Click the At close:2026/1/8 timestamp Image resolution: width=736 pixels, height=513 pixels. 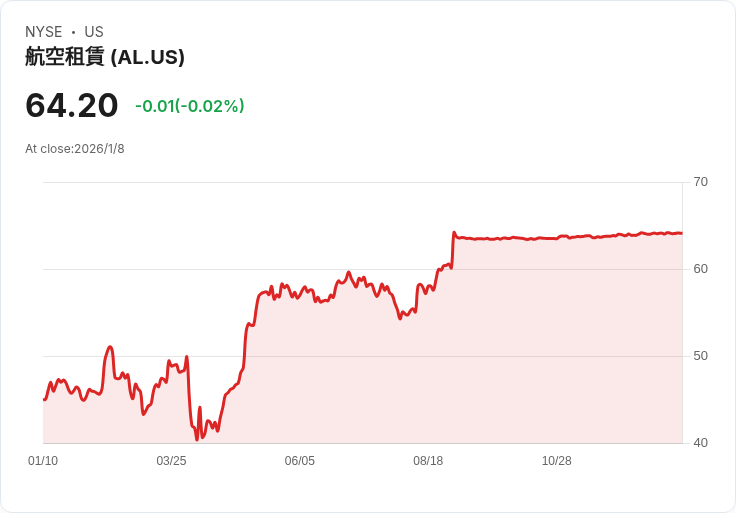[75, 149]
